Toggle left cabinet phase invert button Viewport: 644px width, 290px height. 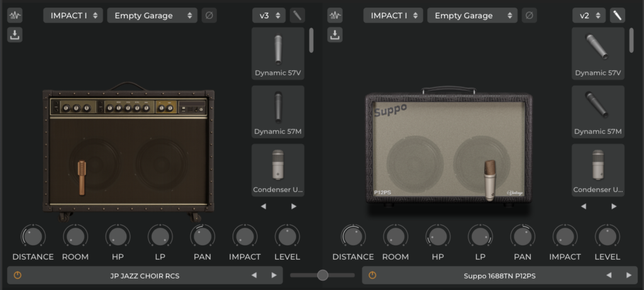(209, 16)
